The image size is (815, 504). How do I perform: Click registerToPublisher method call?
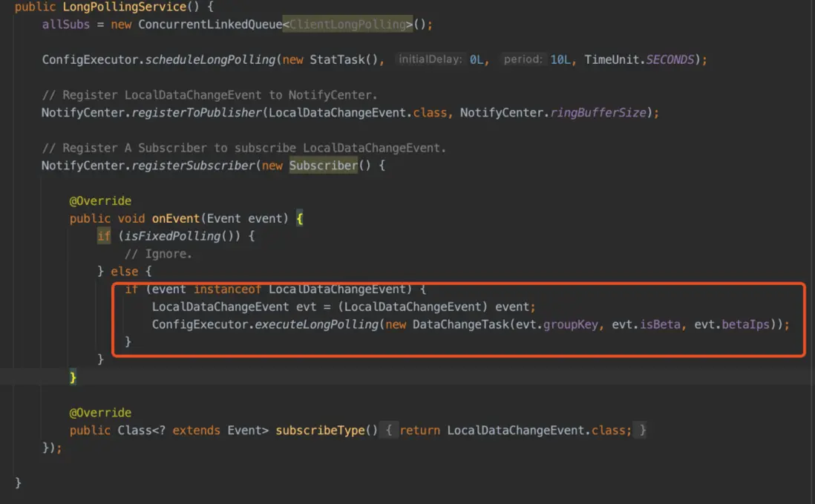click(x=197, y=113)
